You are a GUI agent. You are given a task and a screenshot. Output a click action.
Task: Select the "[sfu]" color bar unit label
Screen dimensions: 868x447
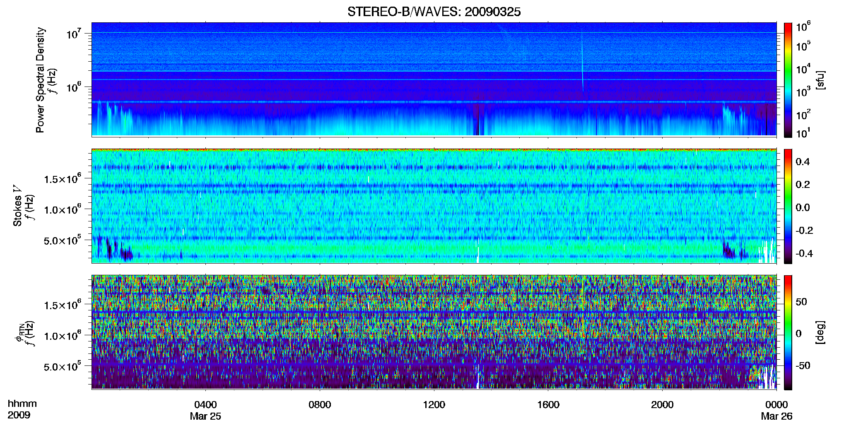click(820, 80)
